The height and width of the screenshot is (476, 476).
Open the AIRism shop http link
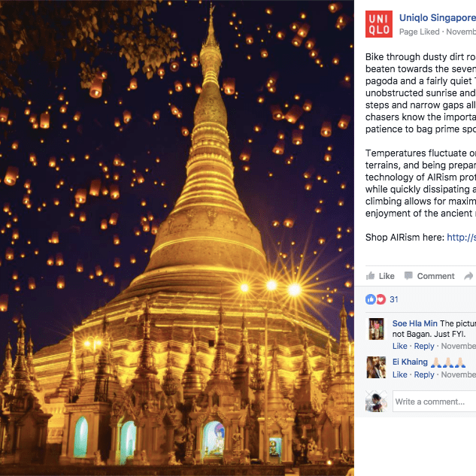pyautogui.click(x=461, y=238)
